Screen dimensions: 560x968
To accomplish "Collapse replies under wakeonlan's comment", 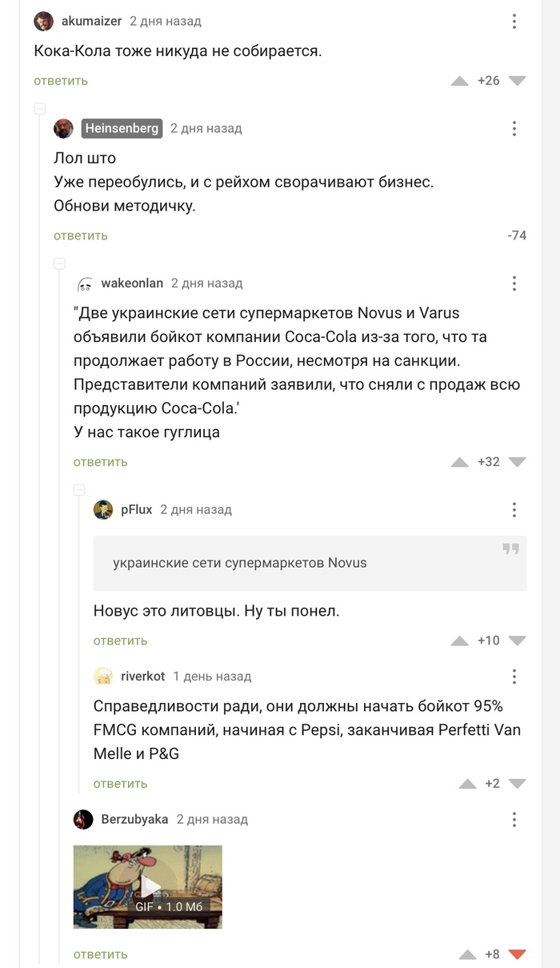I will coord(79,490).
